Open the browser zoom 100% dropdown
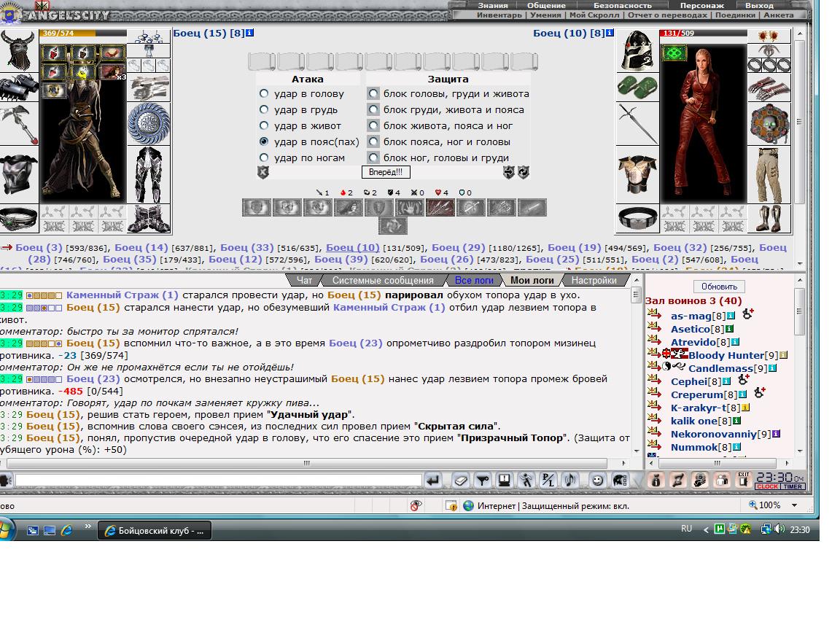Viewport: 840px width, 630px height. (795, 505)
